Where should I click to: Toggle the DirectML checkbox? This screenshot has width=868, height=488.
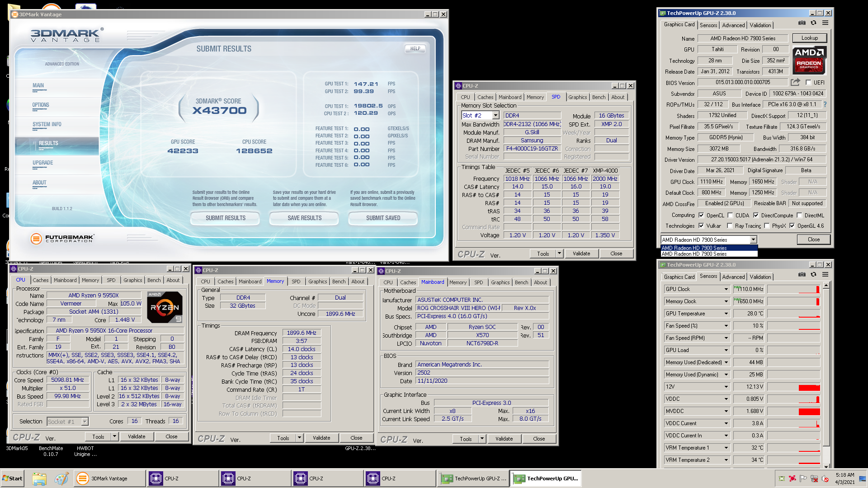click(x=799, y=216)
